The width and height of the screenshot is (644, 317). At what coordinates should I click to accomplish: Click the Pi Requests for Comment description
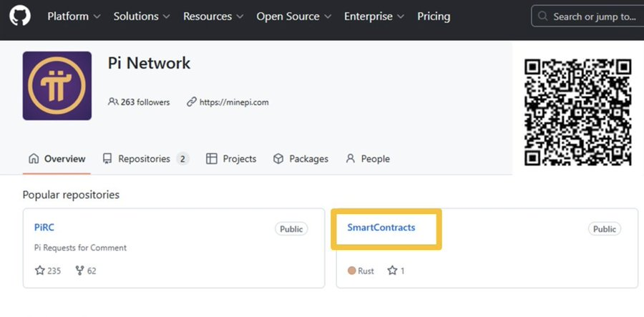point(80,248)
